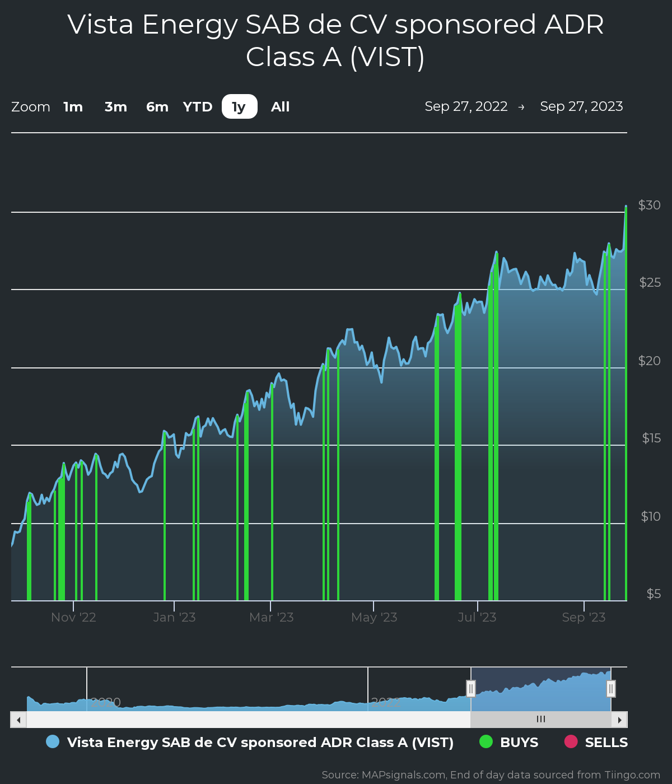Click the Nov '22 axis label
The width and height of the screenshot is (672, 784).
pyautogui.click(x=73, y=617)
